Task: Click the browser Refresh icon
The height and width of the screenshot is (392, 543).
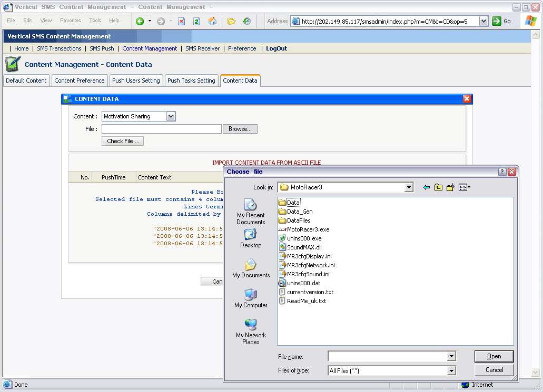Action: [x=196, y=21]
